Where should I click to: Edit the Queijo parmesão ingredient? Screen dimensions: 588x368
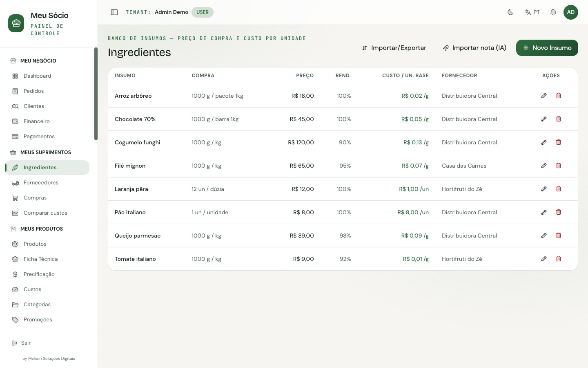[544, 236]
